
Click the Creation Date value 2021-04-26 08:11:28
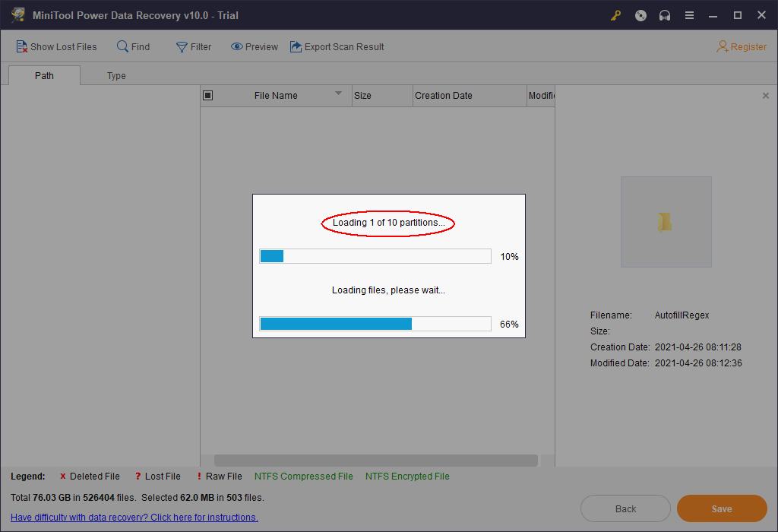[698, 347]
